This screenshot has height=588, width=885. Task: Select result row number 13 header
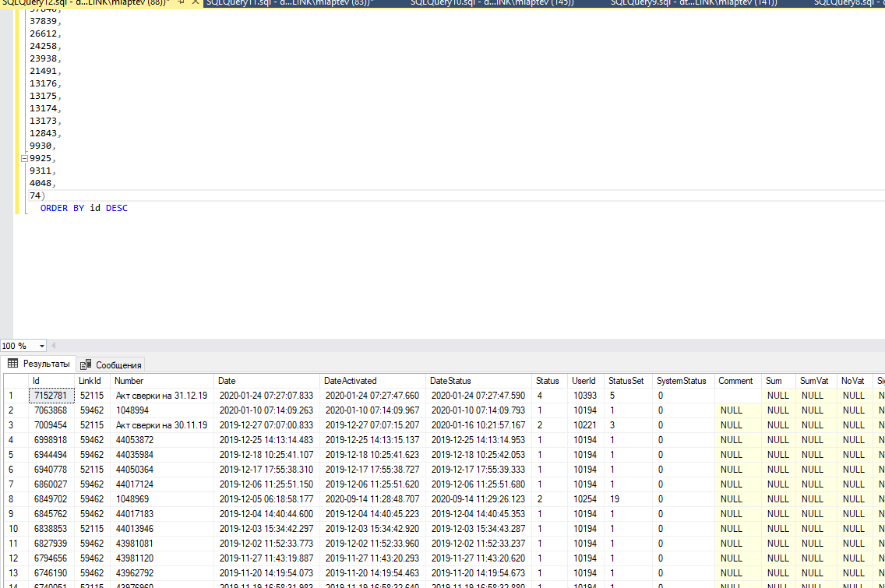[x=16, y=573]
